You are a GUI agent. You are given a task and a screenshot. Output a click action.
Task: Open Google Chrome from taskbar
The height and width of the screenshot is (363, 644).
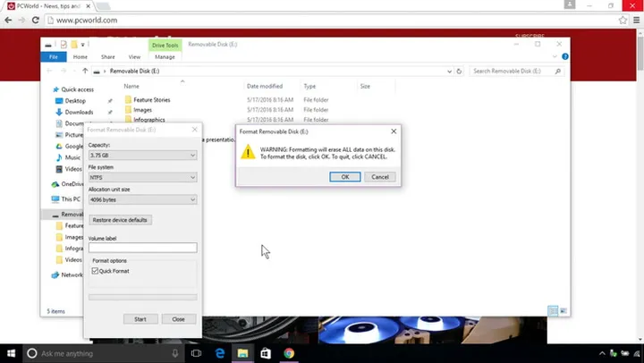pyautogui.click(x=289, y=353)
